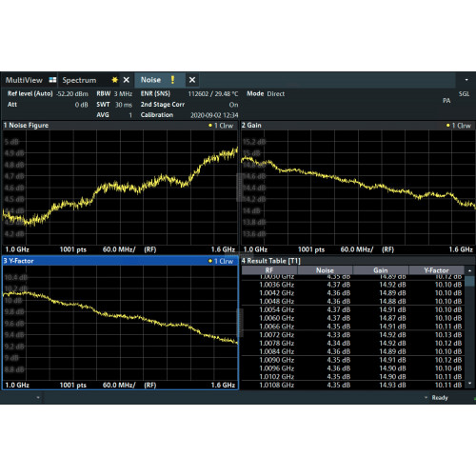Select the 3 Y-Factor window title
The image size is (476, 476).
[x=18, y=261]
